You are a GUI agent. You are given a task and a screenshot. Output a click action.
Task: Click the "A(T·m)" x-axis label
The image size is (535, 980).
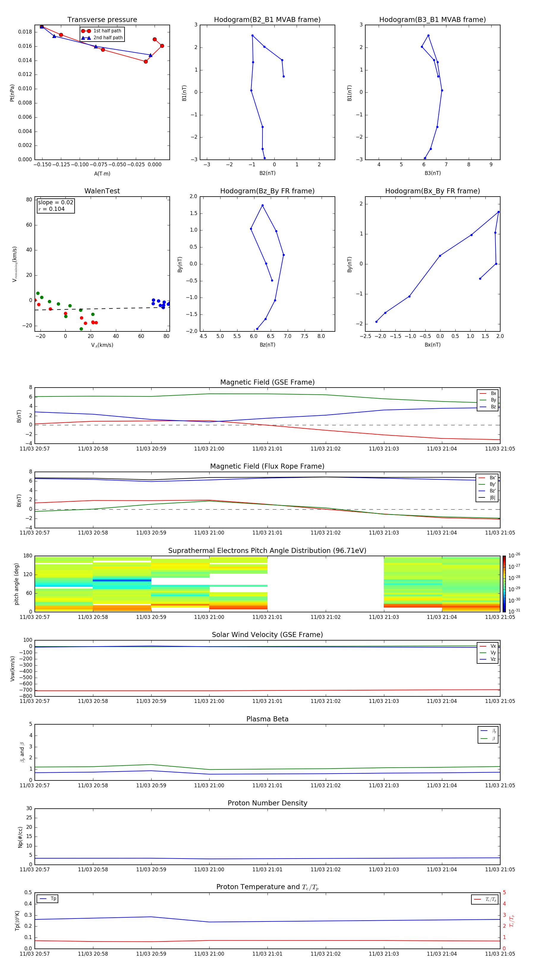[102, 173]
